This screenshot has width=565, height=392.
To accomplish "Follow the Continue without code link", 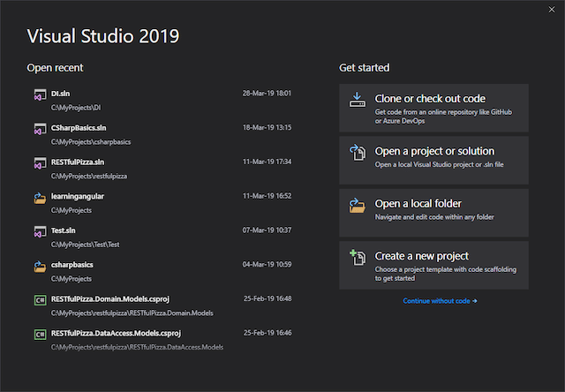I will [440, 301].
